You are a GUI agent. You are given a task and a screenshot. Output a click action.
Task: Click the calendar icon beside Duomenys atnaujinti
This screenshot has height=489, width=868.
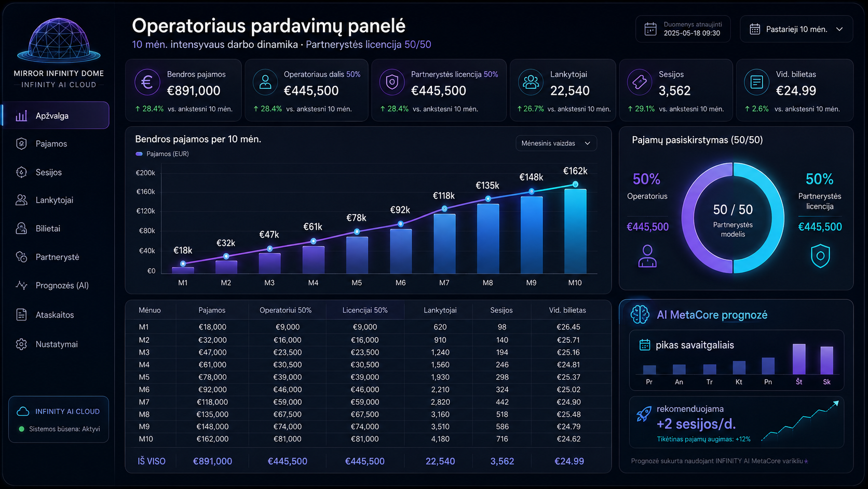tap(650, 29)
